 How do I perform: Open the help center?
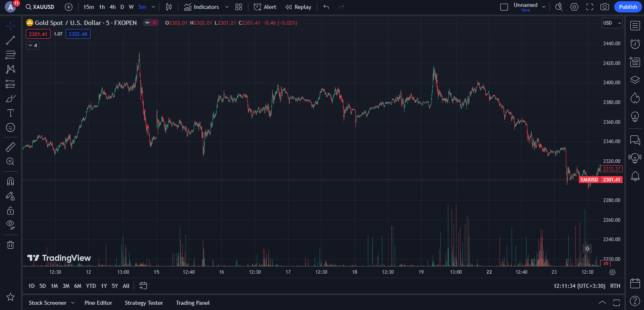coord(635,301)
